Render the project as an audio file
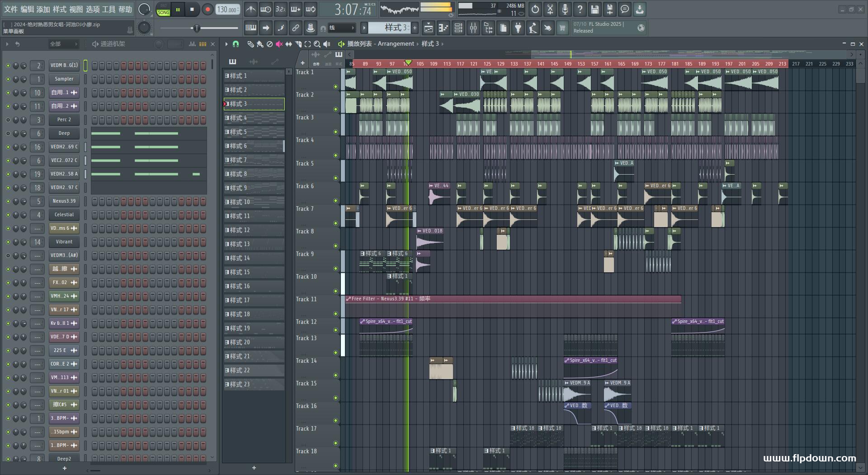 (x=610, y=9)
